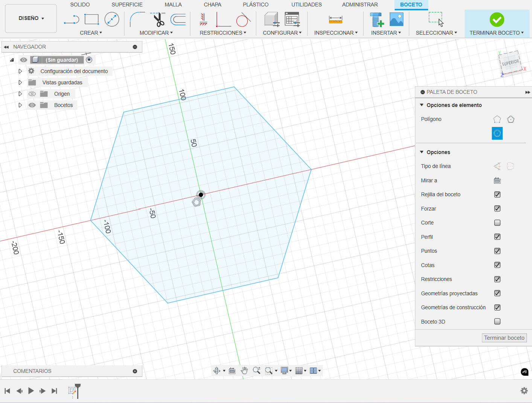Select the Measure tool under Inspeccionar
This screenshot has height=403, width=532.
point(335,19)
